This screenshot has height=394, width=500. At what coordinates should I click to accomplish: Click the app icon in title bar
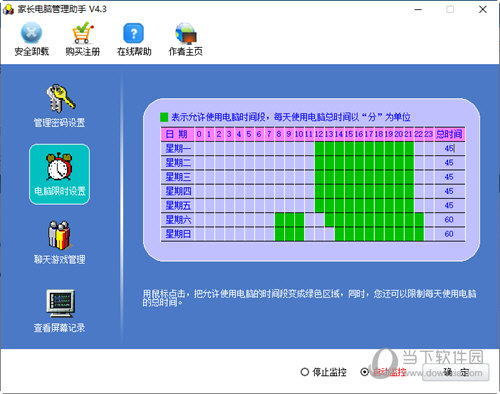[8, 9]
